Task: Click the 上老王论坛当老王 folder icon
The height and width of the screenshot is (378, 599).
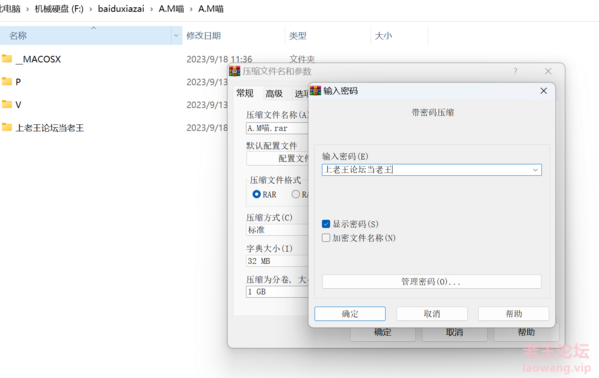Action: [x=7, y=127]
